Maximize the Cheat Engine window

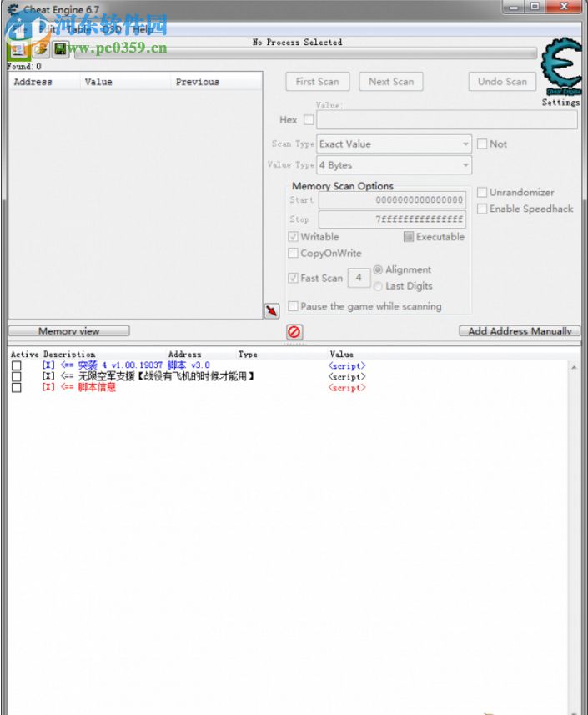pyautogui.click(x=535, y=7)
